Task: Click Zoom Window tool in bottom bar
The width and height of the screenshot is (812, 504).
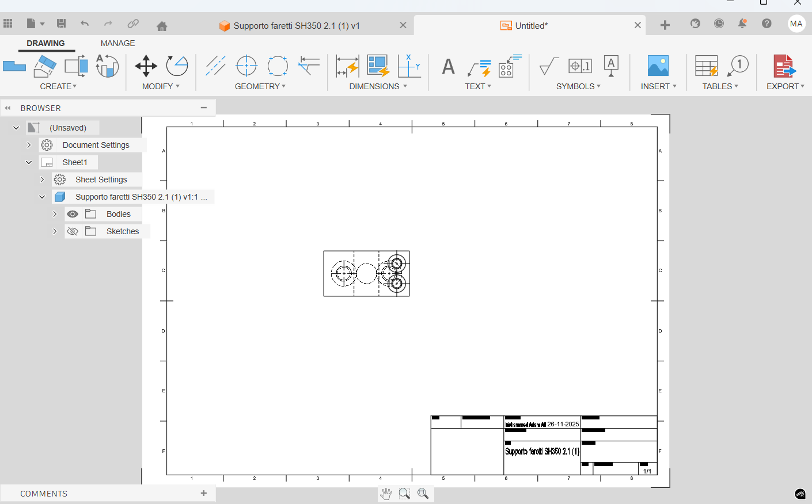Action: 404,494
